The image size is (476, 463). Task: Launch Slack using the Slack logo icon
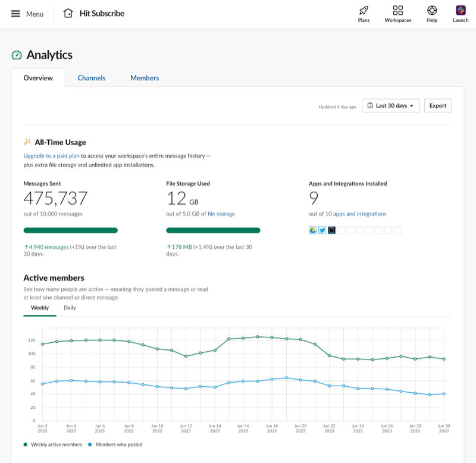tap(461, 10)
